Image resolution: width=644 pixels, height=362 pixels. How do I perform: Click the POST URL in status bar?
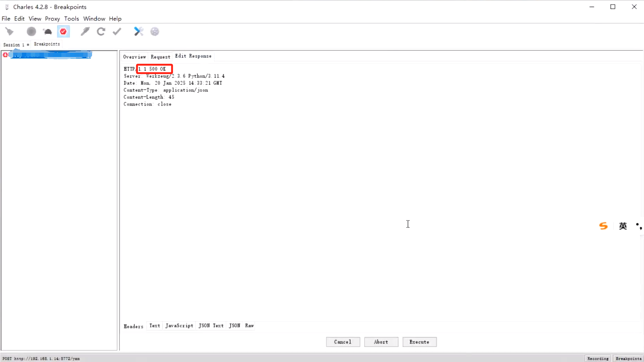click(x=41, y=359)
